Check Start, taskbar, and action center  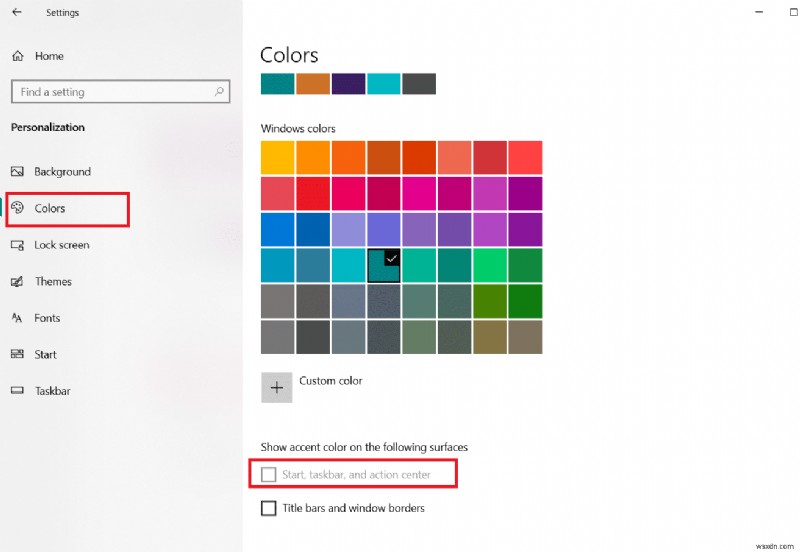268,474
